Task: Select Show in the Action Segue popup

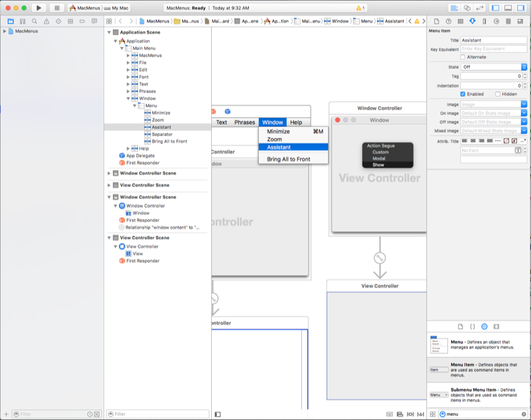Action: [378, 165]
